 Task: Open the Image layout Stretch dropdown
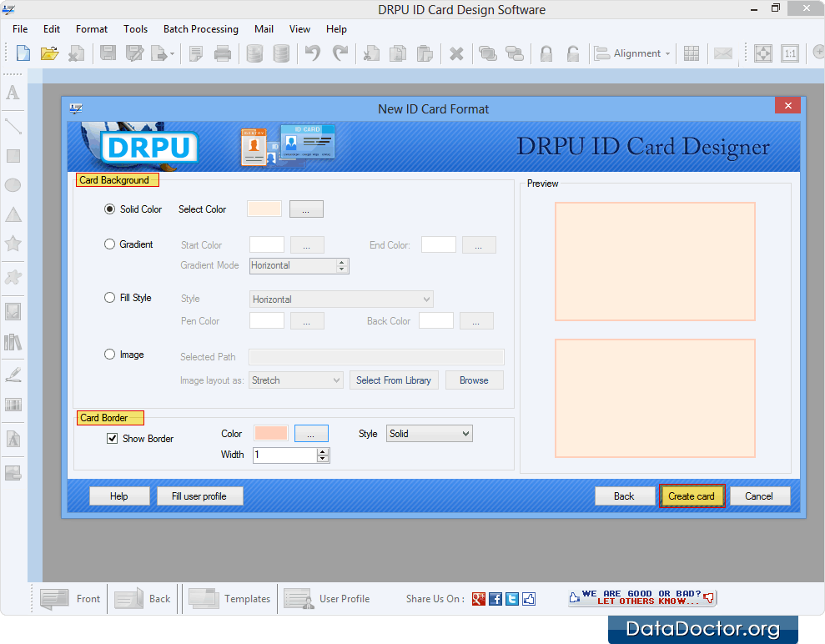pos(296,380)
